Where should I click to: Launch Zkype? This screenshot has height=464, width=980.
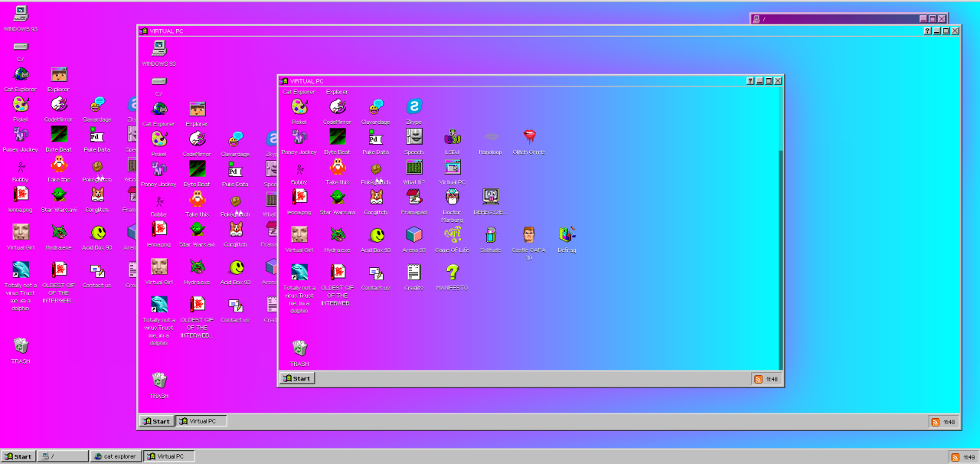[x=413, y=105]
